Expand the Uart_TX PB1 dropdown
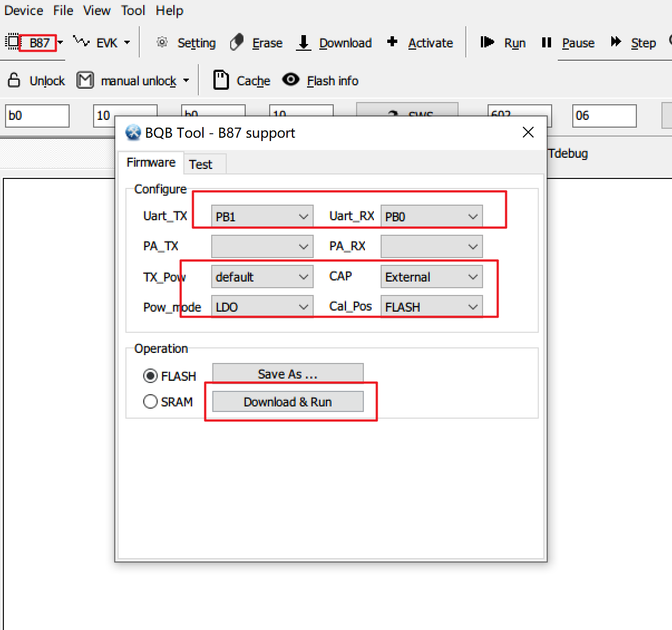The image size is (672, 630). [x=262, y=216]
